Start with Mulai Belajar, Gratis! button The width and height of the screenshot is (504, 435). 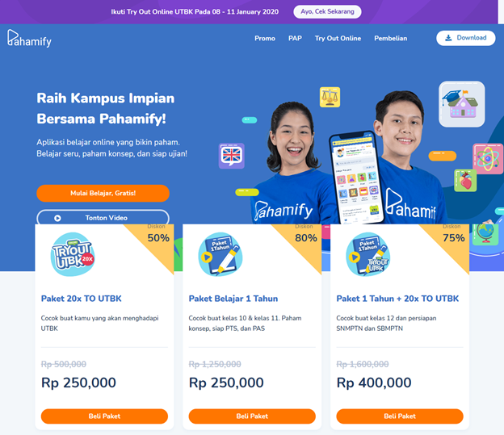(103, 193)
